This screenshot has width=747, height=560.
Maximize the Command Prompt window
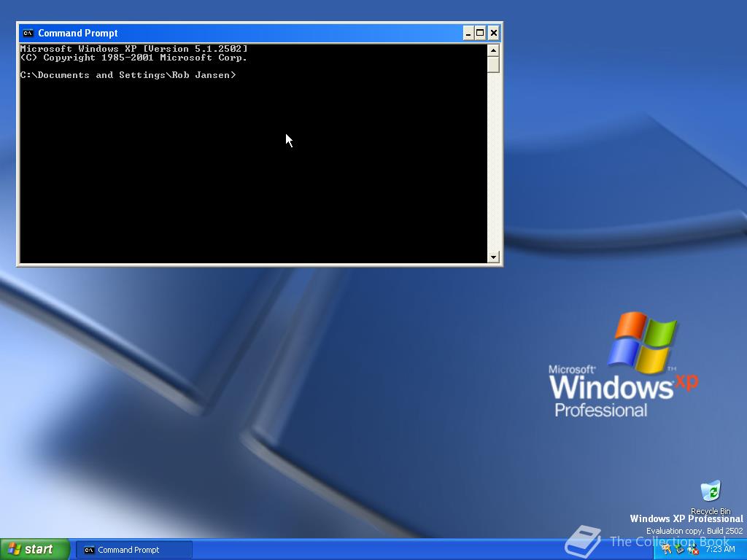[480, 33]
